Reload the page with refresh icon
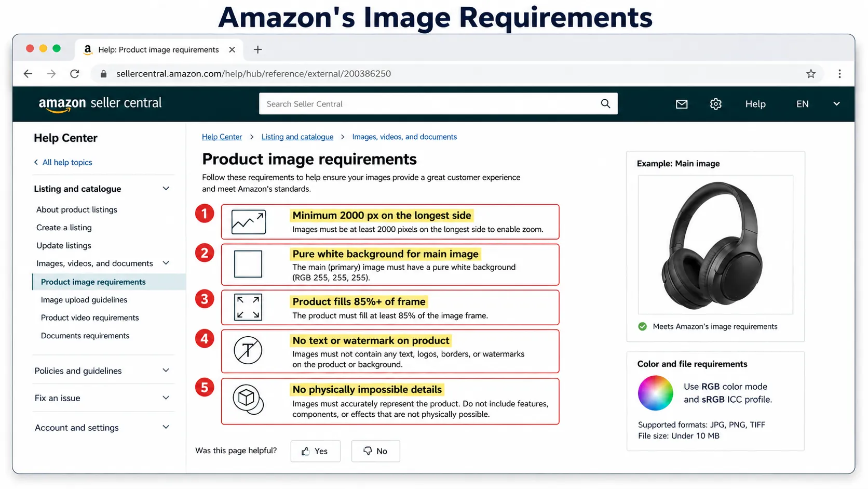The width and height of the screenshot is (868, 489). point(75,74)
